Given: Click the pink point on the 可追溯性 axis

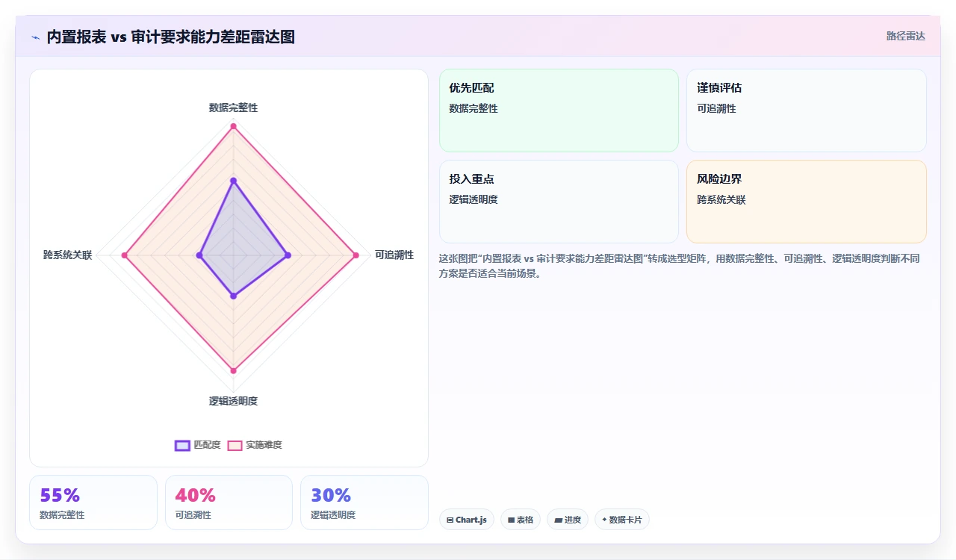Looking at the screenshot, I should [356, 255].
